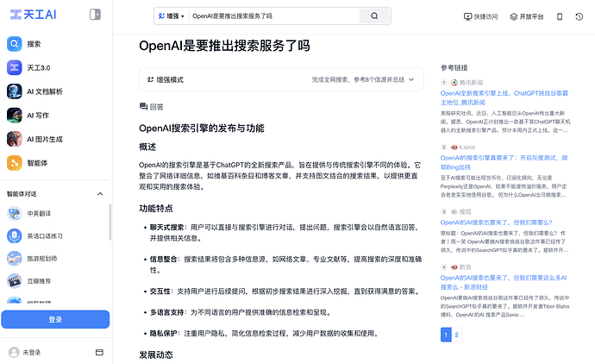
Task: Click the OpenAI搜索引擎的发布与功能 heading
Action: (x=202, y=129)
